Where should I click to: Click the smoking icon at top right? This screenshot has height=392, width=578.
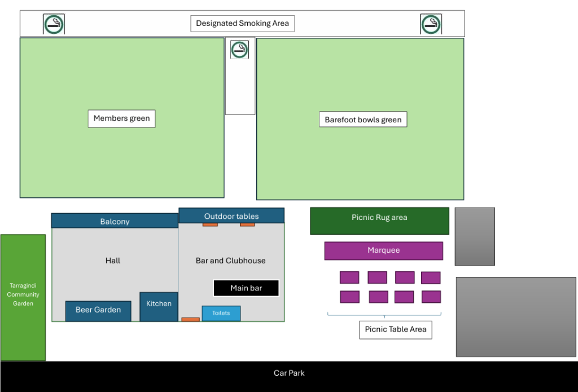(x=431, y=24)
